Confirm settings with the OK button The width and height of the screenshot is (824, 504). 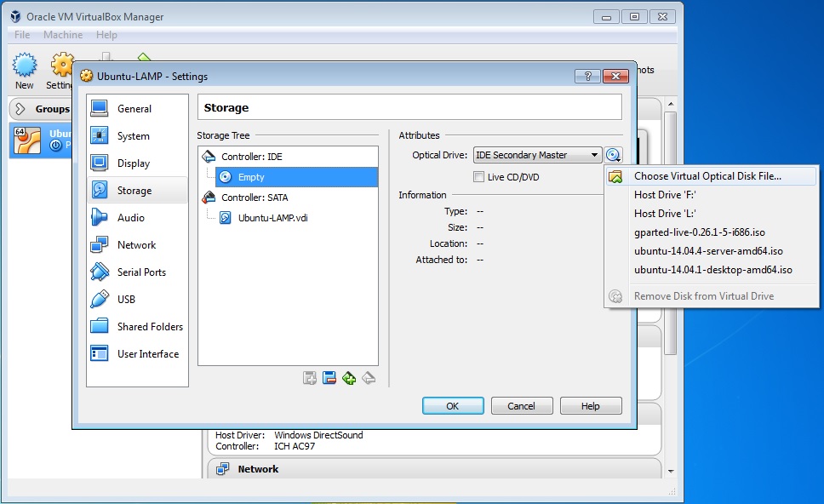point(453,406)
